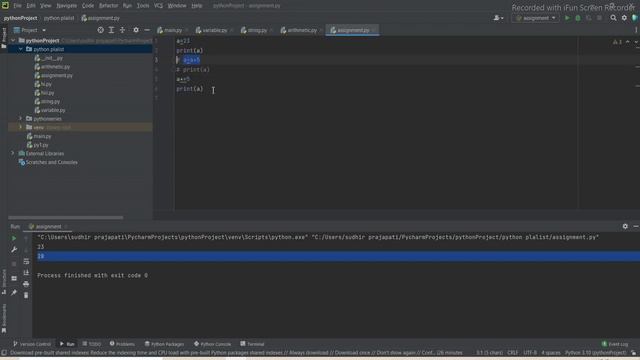Select main.py in project tree
The width and height of the screenshot is (640, 360).
click(39, 136)
